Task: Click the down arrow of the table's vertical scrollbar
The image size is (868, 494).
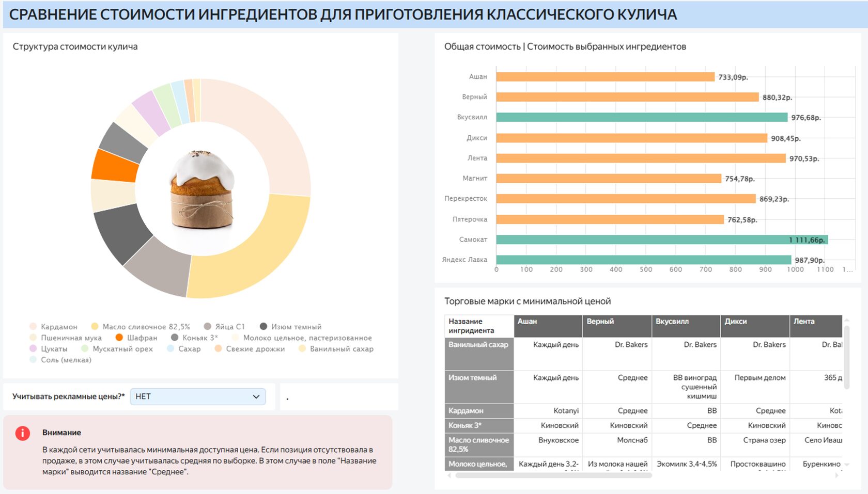Action: pyautogui.click(x=847, y=465)
